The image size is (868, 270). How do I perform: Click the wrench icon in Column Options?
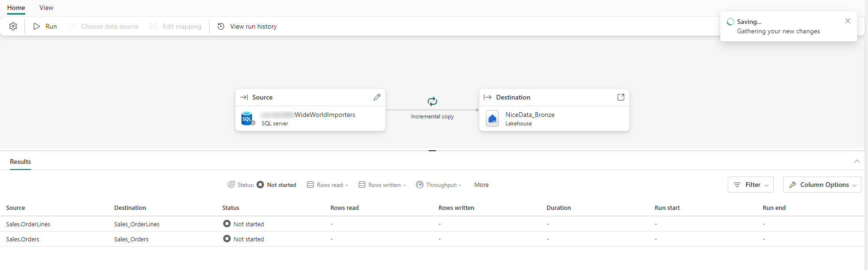(793, 185)
